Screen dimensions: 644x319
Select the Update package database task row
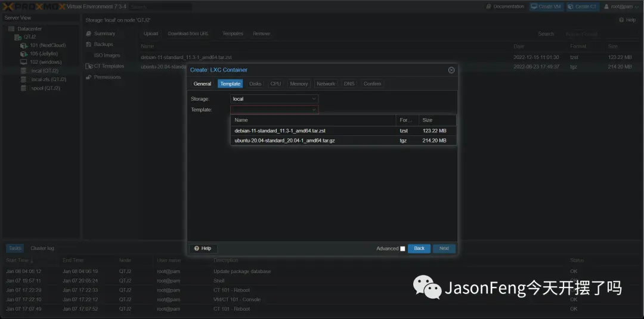(x=322, y=271)
